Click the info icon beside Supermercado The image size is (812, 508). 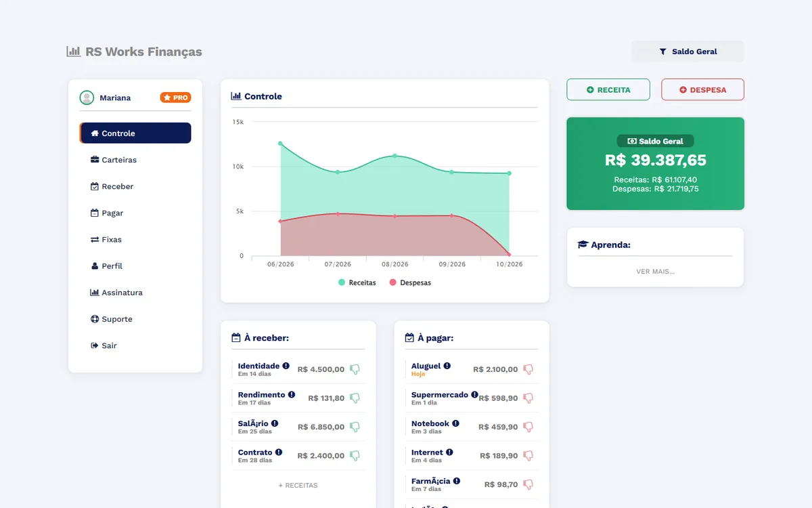click(475, 394)
